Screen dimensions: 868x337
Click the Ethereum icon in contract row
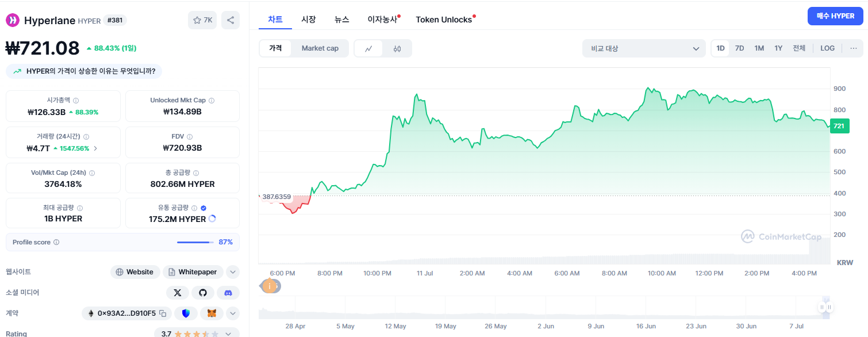tap(91, 313)
